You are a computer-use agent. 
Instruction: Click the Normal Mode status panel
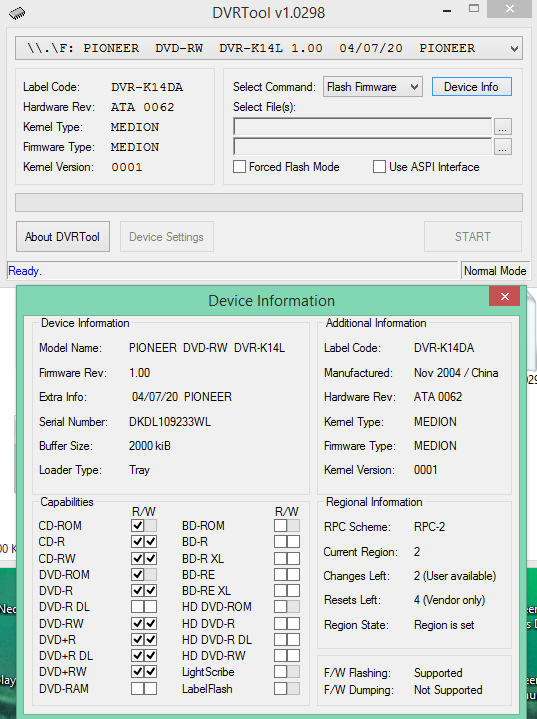tap(495, 271)
